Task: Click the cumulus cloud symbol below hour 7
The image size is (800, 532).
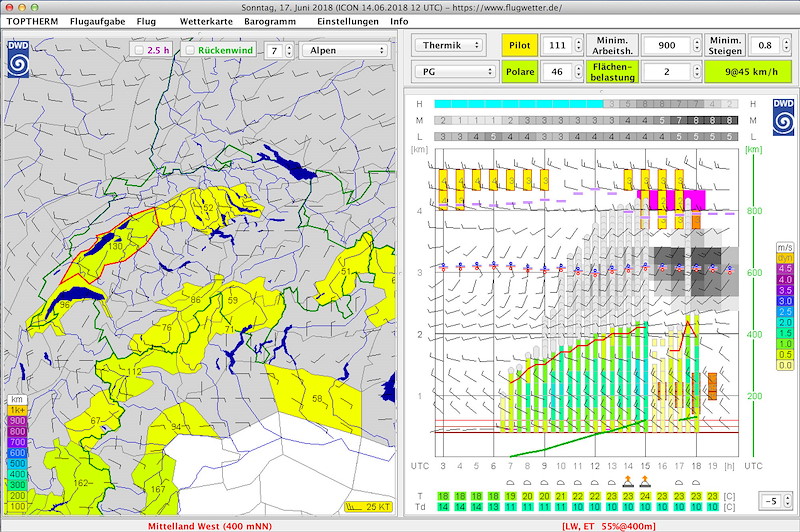Action: tap(510, 482)
